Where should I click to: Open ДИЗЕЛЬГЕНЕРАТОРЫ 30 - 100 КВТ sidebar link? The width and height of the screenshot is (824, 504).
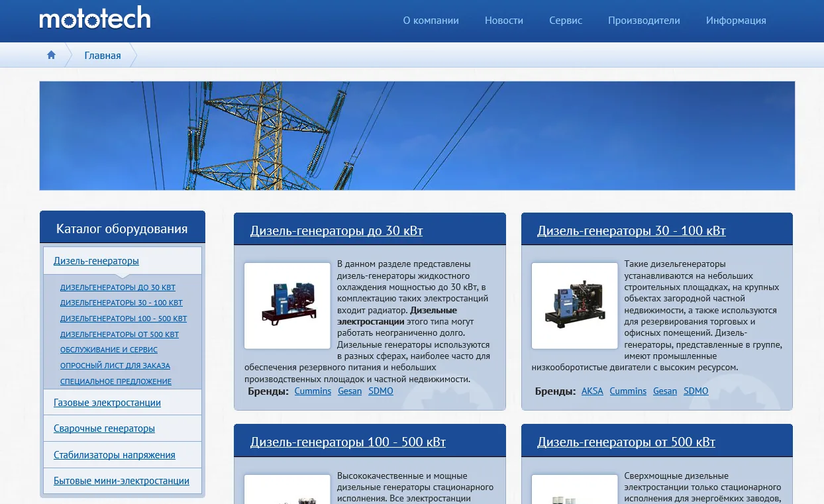point(121,303)
